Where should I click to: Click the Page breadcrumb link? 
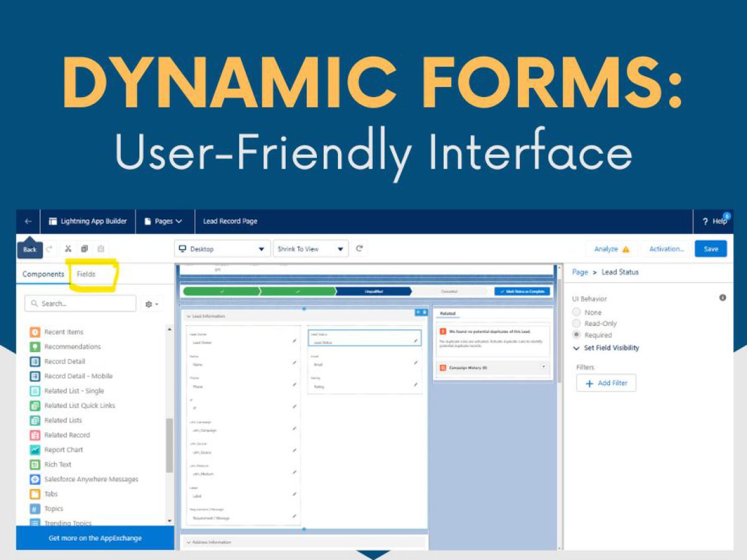(580, 273)
